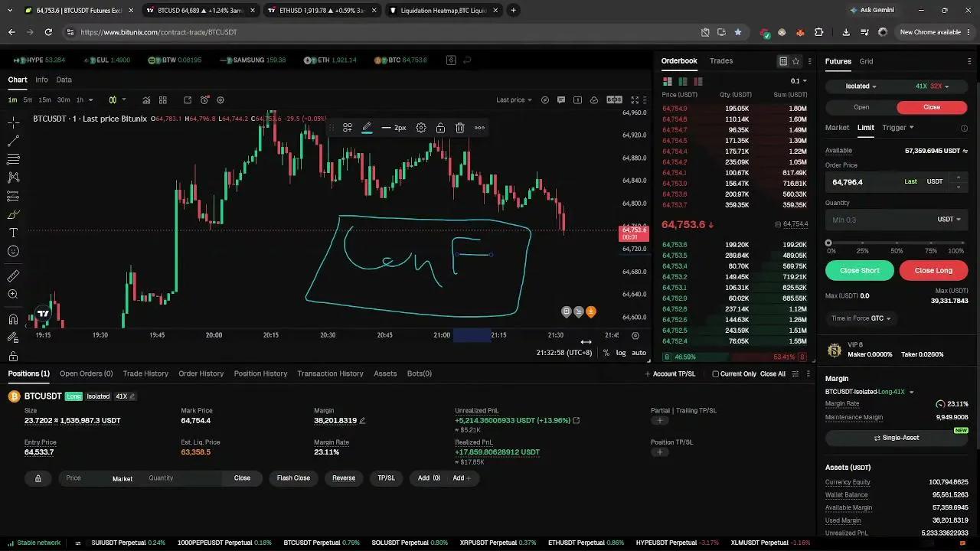Change drawing line color pencil
The image size is (980, 551).
(367, 128)
